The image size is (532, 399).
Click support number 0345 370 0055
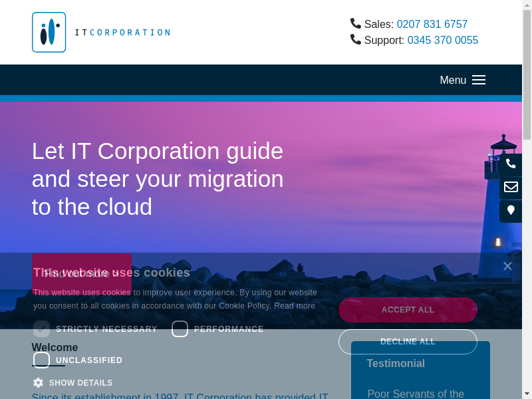[x=443, y=40]
